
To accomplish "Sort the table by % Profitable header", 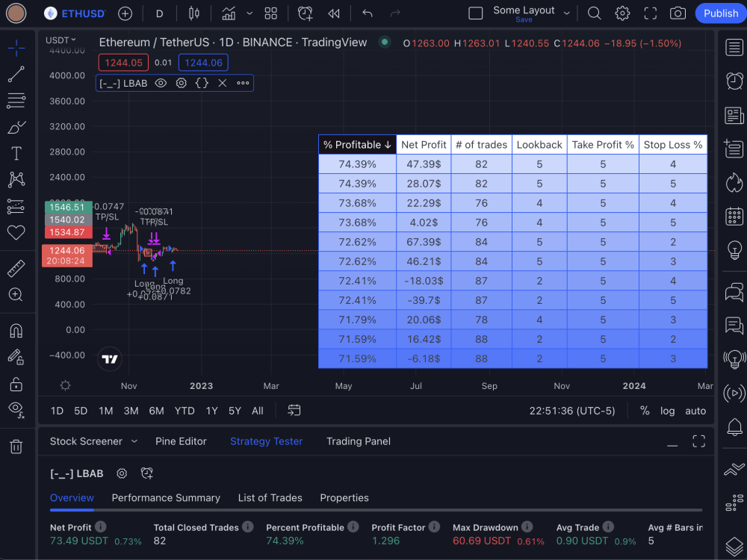I will pos(357,144).
